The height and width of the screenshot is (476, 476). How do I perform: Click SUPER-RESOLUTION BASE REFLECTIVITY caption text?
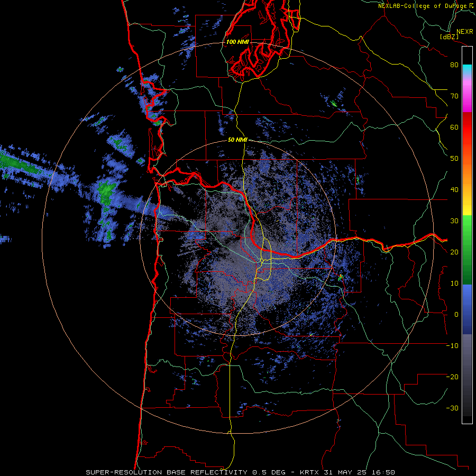(166, 472)
